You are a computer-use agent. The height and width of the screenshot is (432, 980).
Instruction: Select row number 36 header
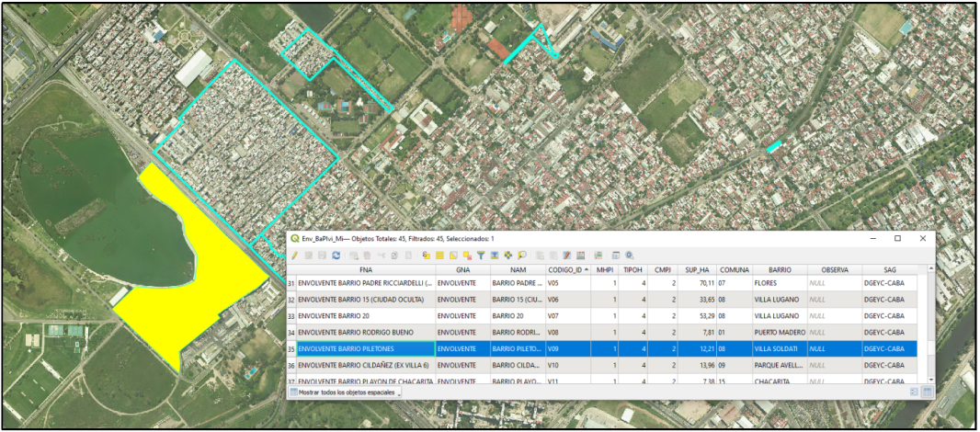click(291, 365)
